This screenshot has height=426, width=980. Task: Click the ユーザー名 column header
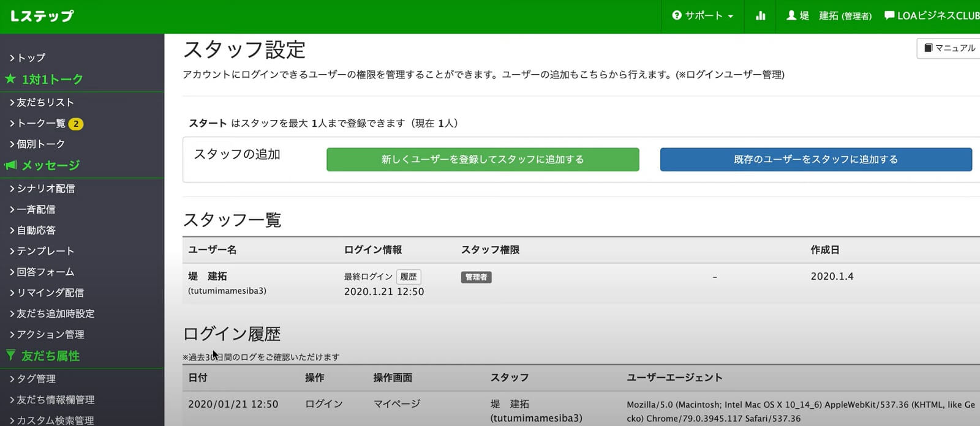pos(213,250)
